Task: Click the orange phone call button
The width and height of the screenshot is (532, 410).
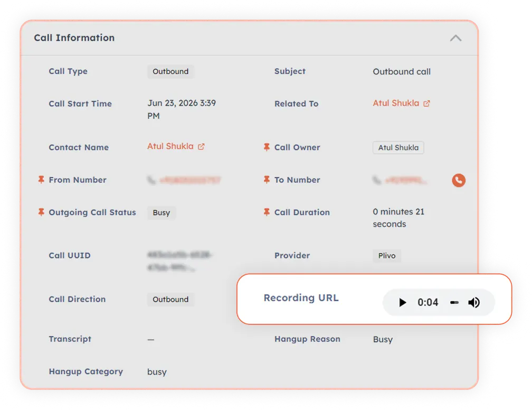Action: 458,180
